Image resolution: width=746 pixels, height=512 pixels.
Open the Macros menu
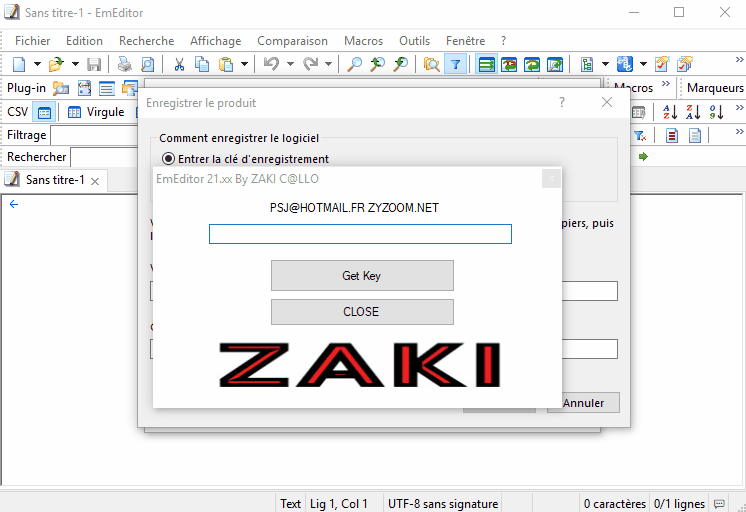pyautogui.click(x=363, y=41)
